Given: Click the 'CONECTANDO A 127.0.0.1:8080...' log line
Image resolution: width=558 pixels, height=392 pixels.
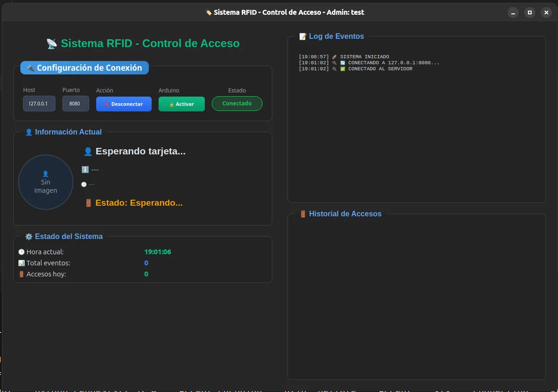Looking at the screenshot, I should pos(369,63).
